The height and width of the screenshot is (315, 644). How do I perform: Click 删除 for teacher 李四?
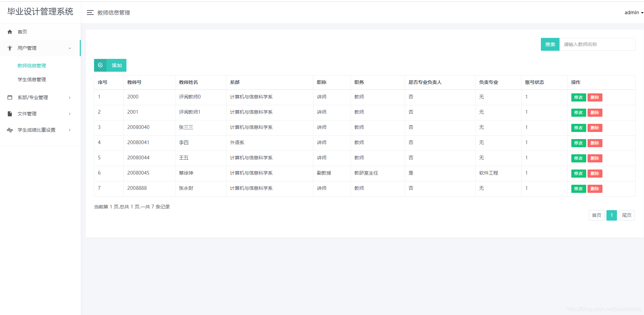point(595,143)
